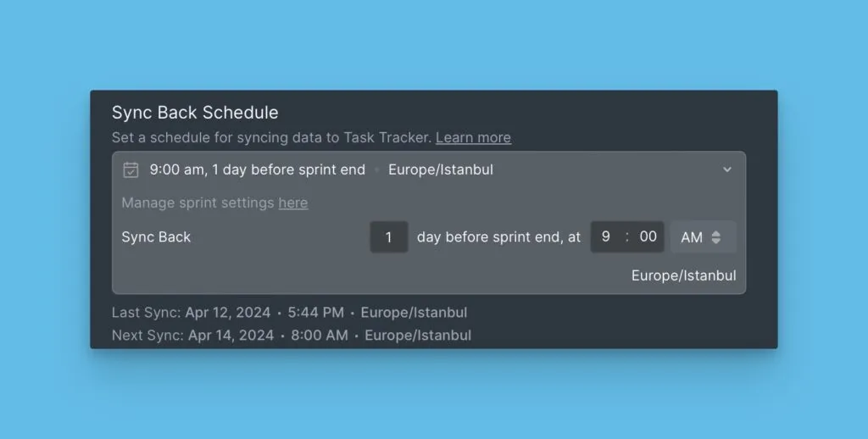Click the "day before sprint end, at" label
Screen dimensions: 868x439
tap(498, 237)
